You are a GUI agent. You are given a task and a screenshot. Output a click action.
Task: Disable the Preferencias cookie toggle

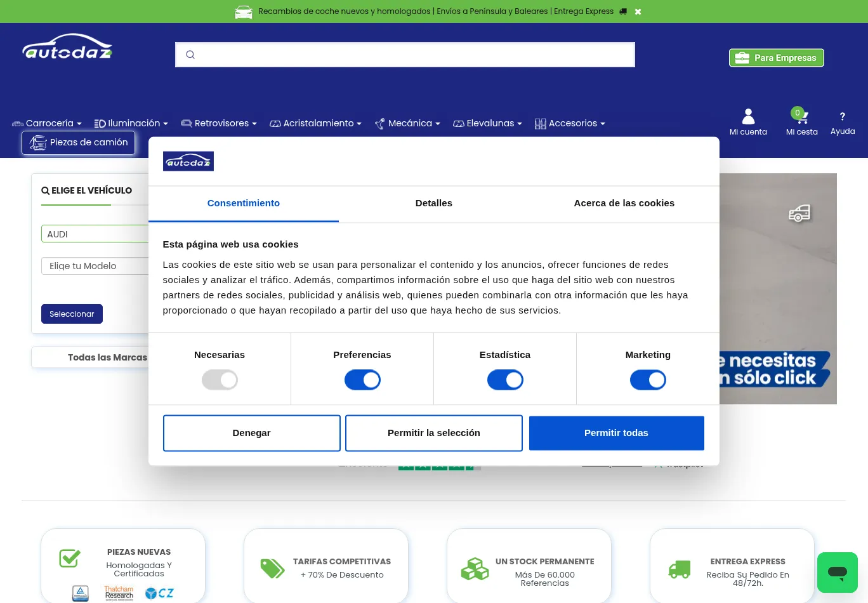tap(362, 380)
